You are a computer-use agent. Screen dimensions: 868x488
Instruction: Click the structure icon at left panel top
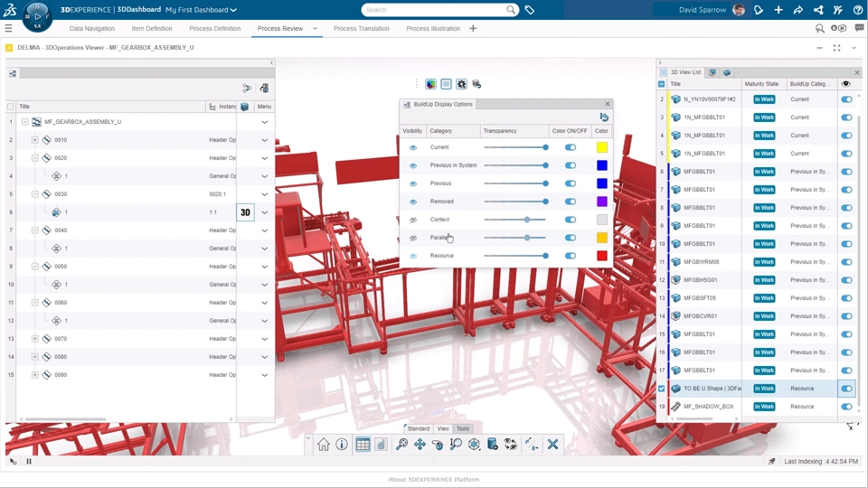pos(12,73)
